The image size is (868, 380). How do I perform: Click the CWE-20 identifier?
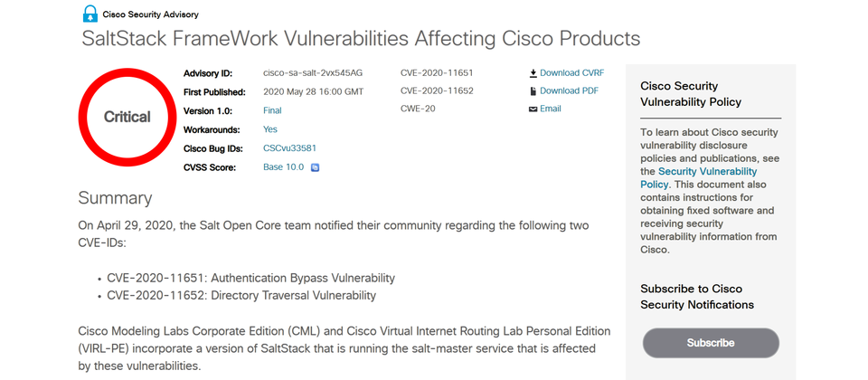pyautogui.click(x=418, y=109)
